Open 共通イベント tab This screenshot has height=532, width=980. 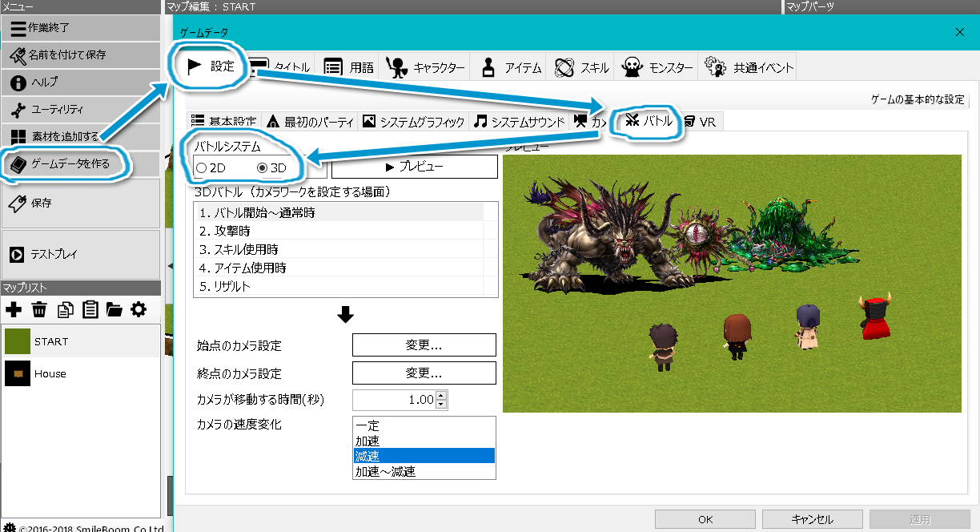pyautogui.click(x=748, y=68)
